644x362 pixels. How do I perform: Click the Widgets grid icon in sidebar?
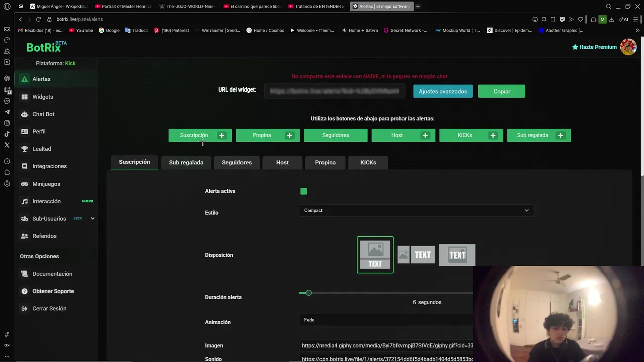tap(24, 97)
